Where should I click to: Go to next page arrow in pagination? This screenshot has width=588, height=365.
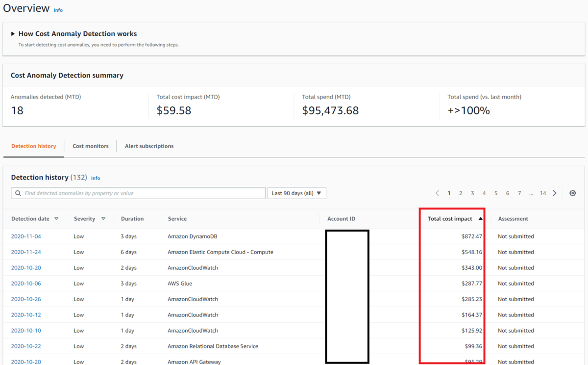(555, 193)
